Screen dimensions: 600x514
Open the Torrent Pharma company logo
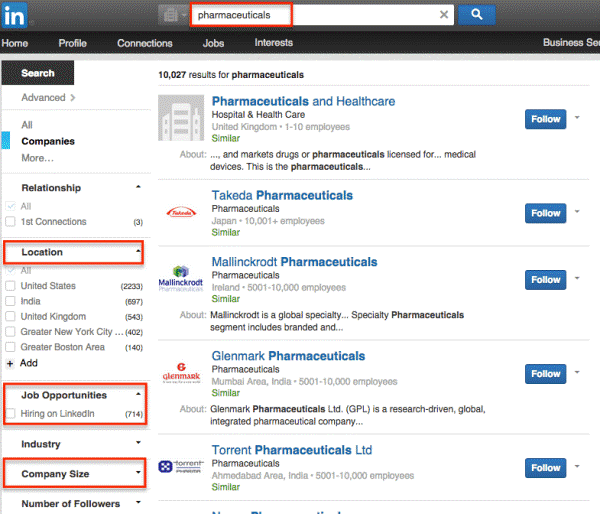[181, 467]
